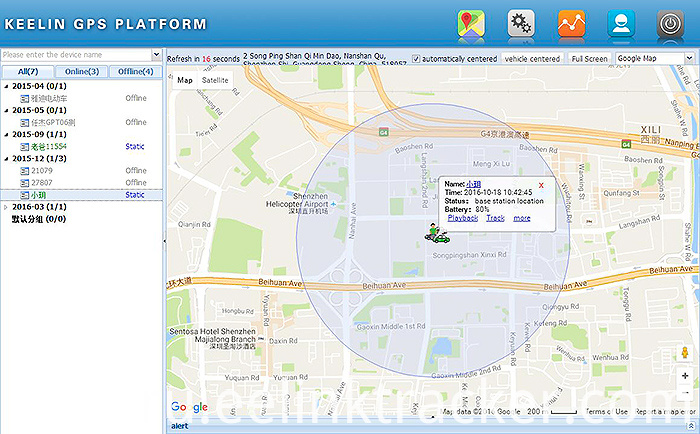Click the device name search field
Viewport: 700px width, 434px height.
[76, 54]
